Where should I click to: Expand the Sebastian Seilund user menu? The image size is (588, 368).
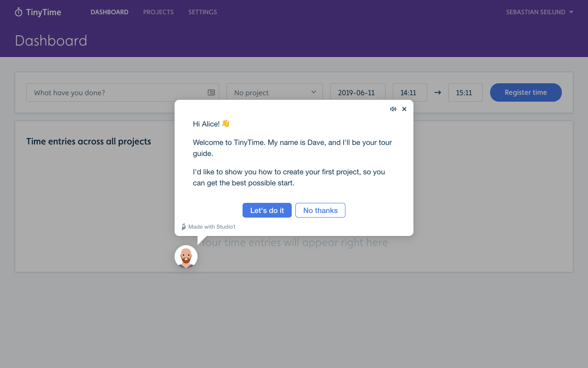[540, 12]
